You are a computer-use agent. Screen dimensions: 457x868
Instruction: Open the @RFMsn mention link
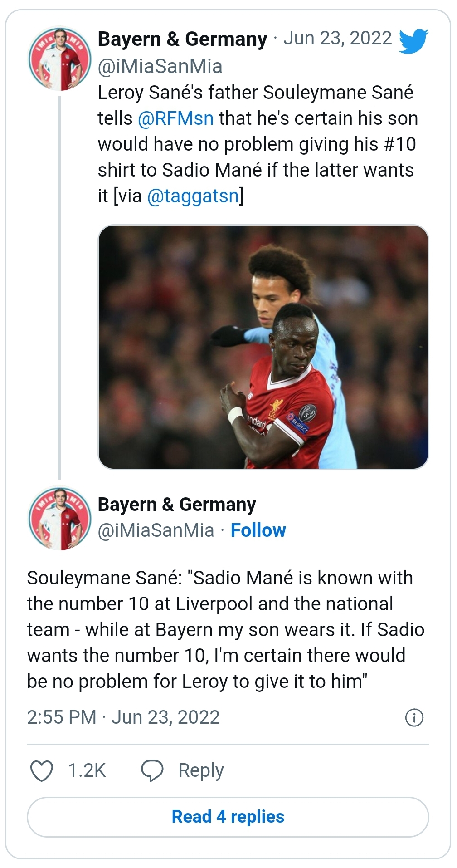(x=175, y=118)
